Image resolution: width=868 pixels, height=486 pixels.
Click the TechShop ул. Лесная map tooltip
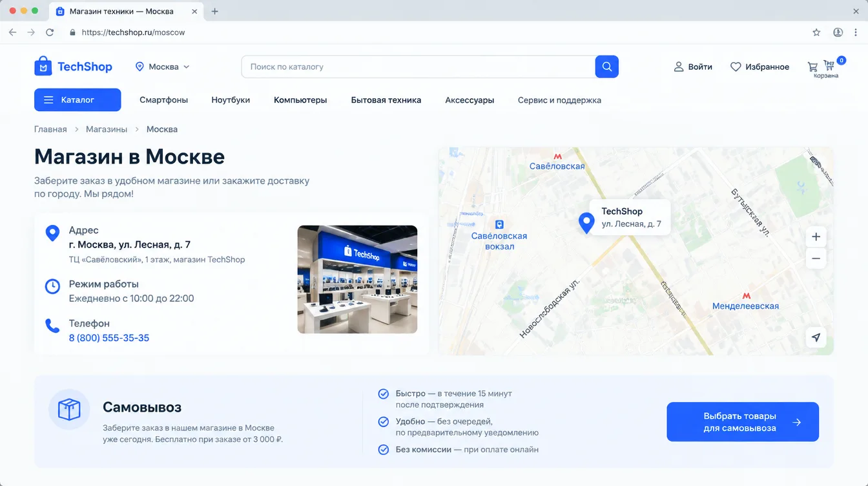(631, 217)
